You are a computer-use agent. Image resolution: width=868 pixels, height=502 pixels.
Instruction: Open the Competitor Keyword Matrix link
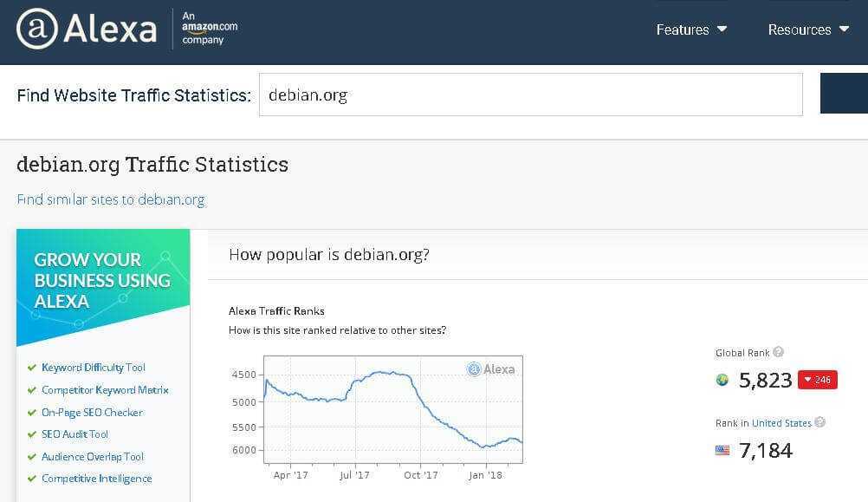pyautogui.click(x=105, y=390)
